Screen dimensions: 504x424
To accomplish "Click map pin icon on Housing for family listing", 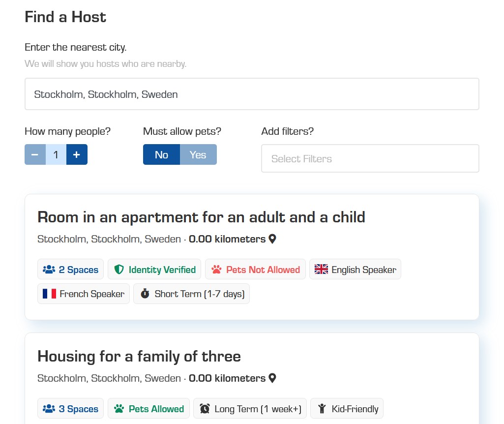I will point(272,378).
